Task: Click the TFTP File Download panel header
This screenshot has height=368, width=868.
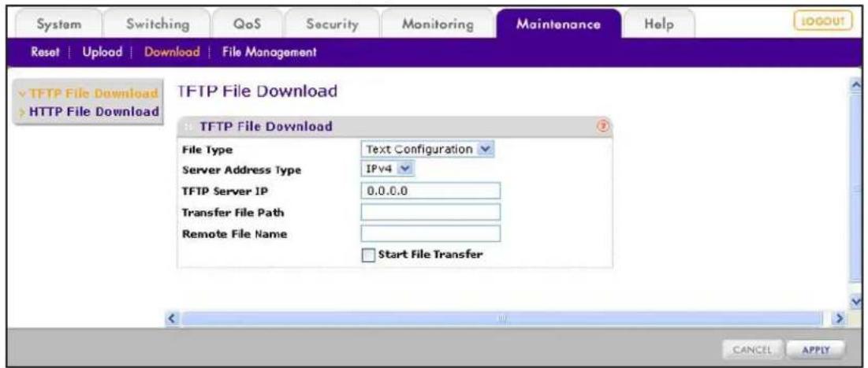Action: click(395, 127)
